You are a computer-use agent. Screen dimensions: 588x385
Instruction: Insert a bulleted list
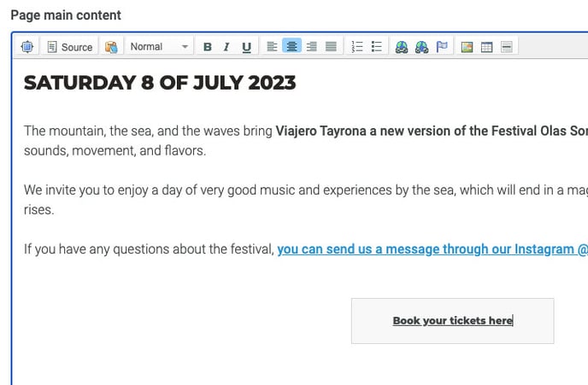[x=377, y=47]
